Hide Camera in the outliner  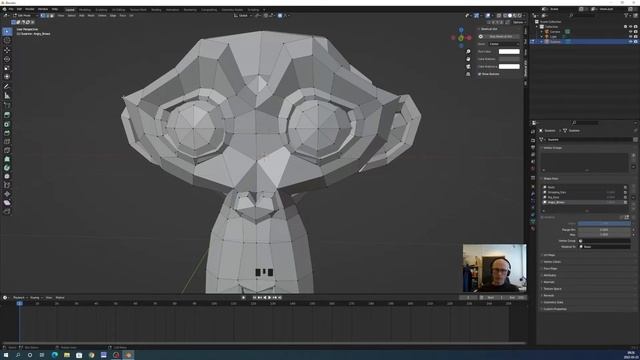point(630,31)
